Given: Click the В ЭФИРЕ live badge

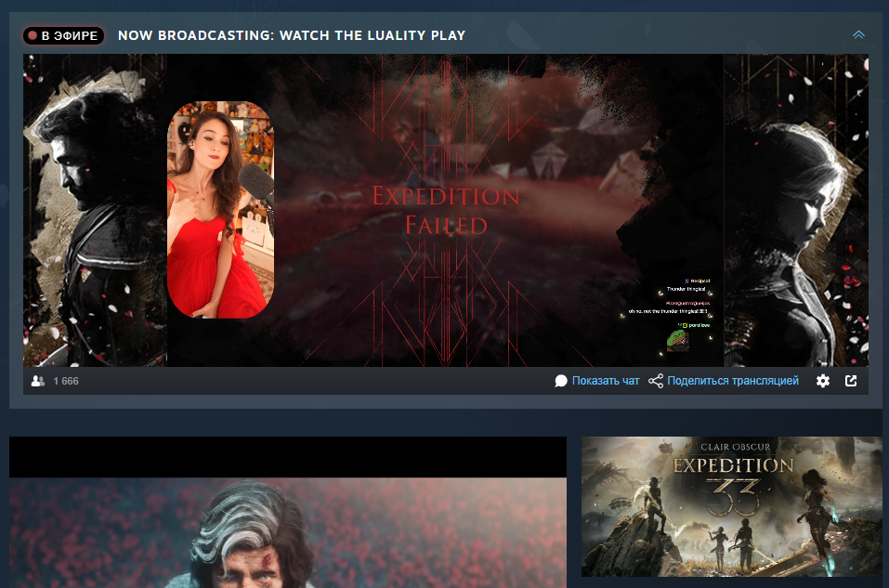Looking at the screenshot, I should coord(63,35).
